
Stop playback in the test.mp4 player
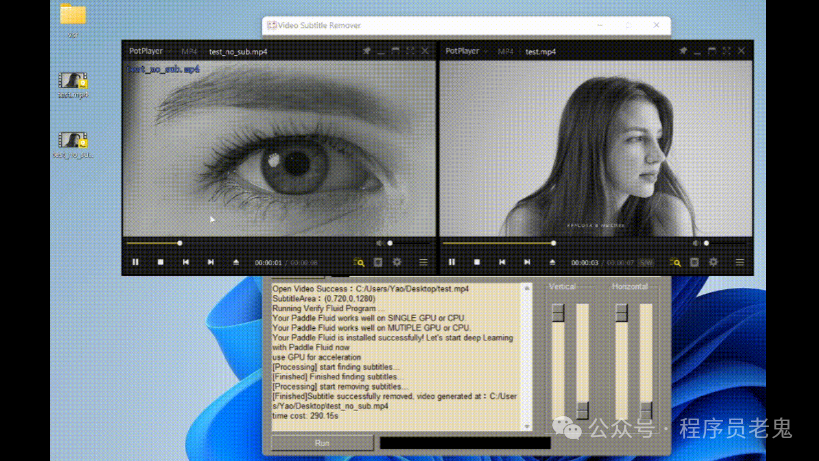tap(477, 262)
